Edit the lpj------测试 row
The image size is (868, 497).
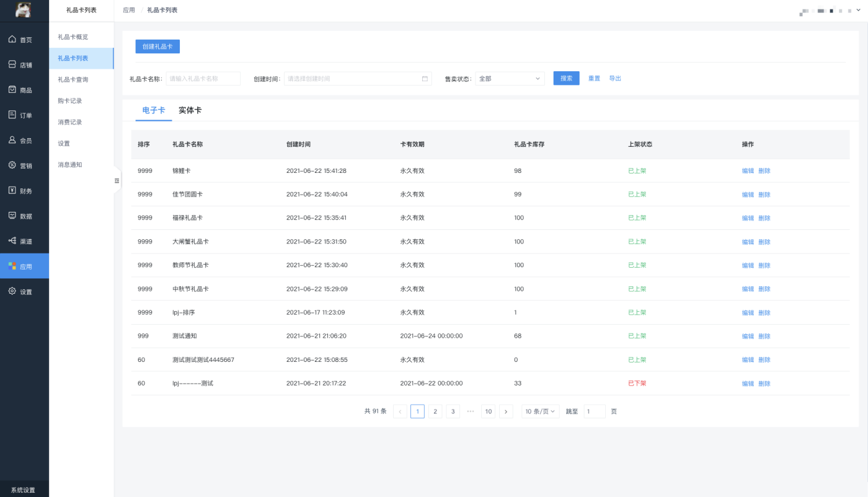click(748, 384)
